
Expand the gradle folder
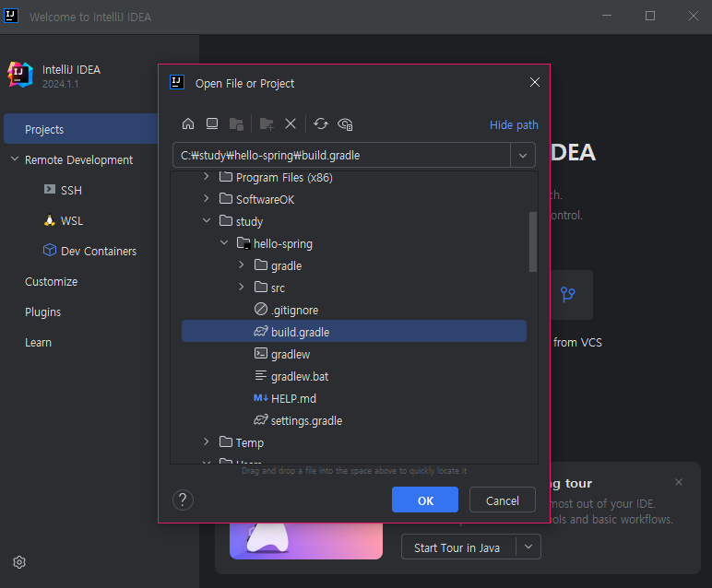coord(241,265)
